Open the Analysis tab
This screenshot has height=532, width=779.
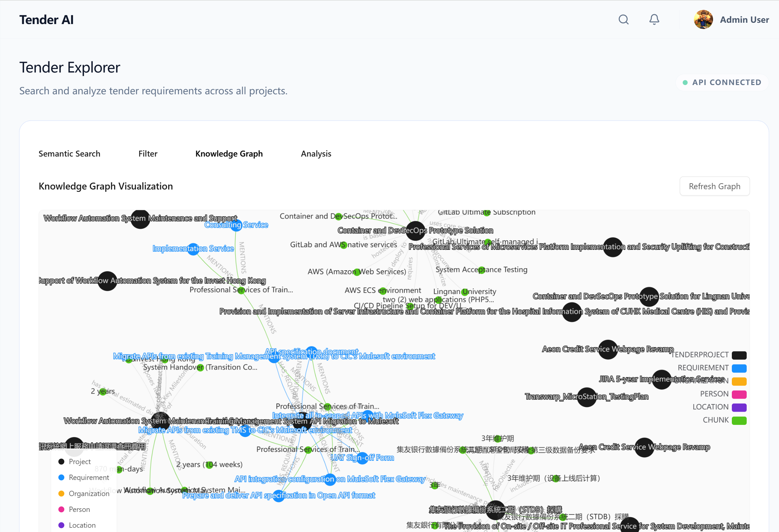click(x=316, y=153)
